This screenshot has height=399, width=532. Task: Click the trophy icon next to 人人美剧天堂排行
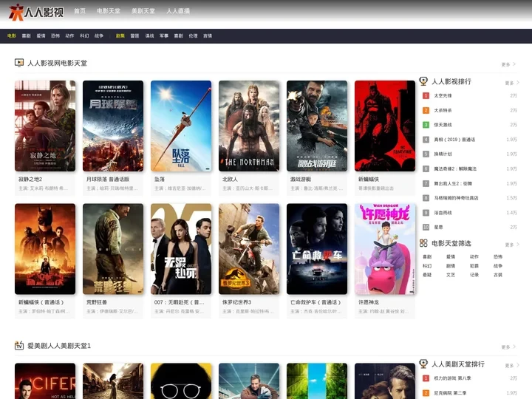click(423, 364)
